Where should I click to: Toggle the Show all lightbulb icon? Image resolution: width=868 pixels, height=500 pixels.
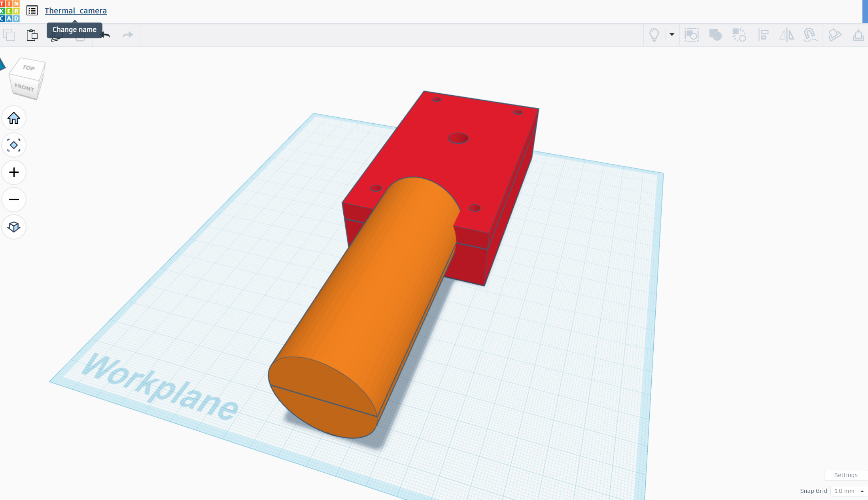[654, 35]
